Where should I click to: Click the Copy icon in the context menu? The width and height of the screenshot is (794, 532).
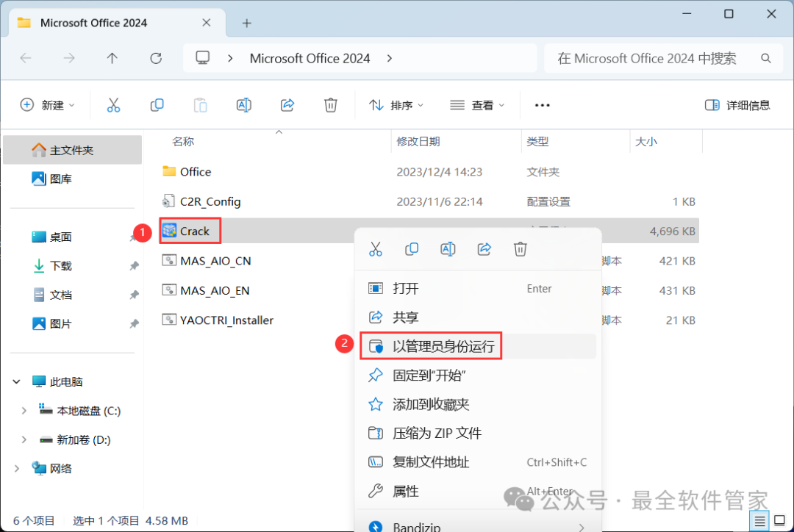(412, 249)
